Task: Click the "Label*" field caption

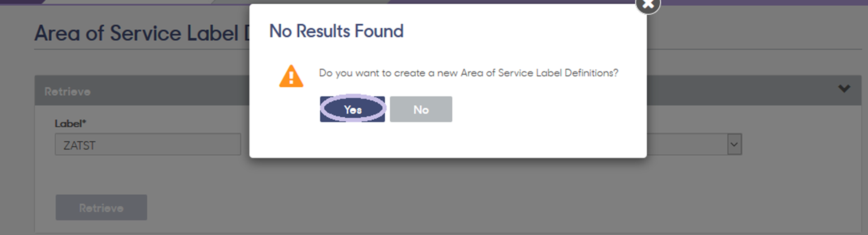Action: [x=70, y=123]
